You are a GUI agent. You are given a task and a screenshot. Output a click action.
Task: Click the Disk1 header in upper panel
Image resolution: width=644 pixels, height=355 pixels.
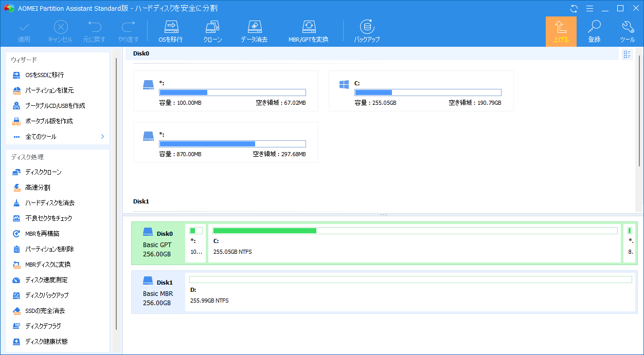(x=141, y=201)
